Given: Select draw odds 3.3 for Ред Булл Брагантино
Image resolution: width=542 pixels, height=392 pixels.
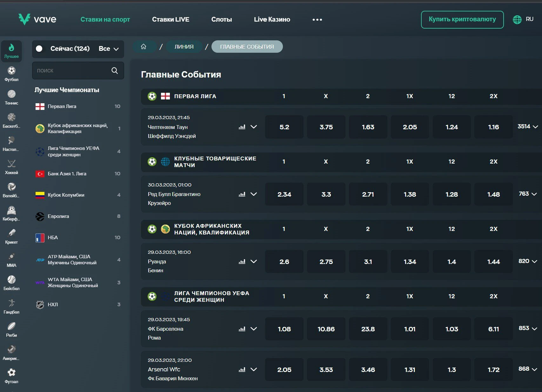Looking at the screenshot, I should tap(326, 194).
